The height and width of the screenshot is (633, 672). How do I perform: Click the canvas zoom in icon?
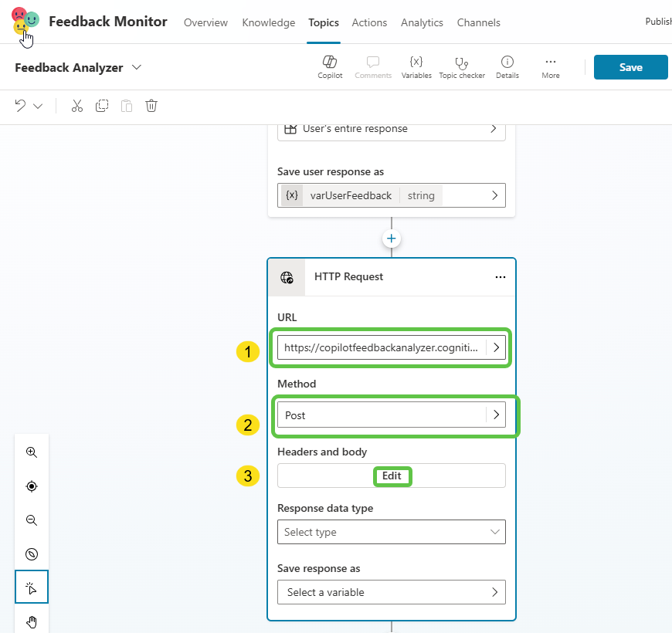click(x=32, y=452)
